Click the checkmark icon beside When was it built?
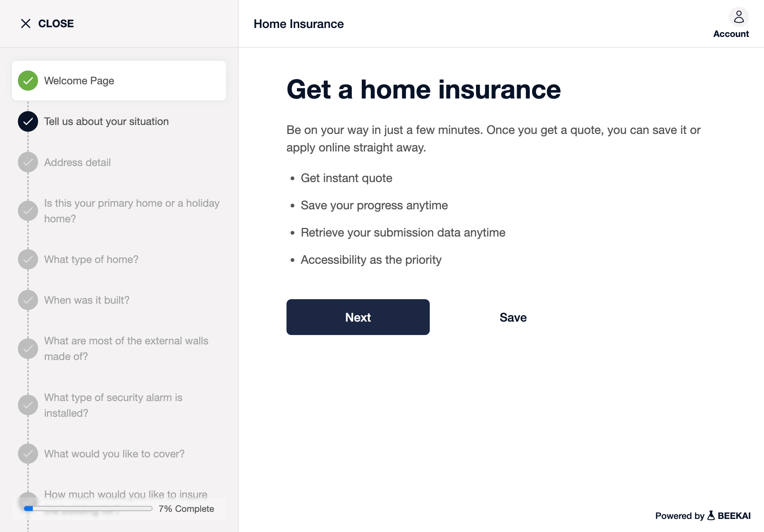This screenshot has height=532, width=764. pyautogui.click(x=28, y=300)
